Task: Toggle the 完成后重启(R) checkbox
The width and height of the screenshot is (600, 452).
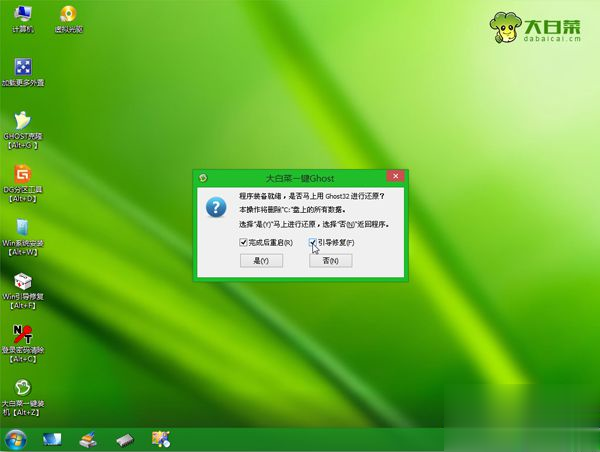Action: coord(243,242)
